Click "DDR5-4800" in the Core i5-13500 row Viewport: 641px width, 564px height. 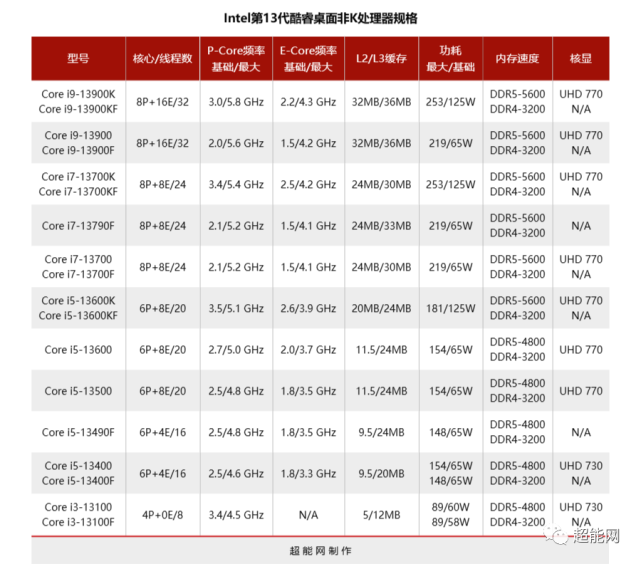(x=517, y=383)
